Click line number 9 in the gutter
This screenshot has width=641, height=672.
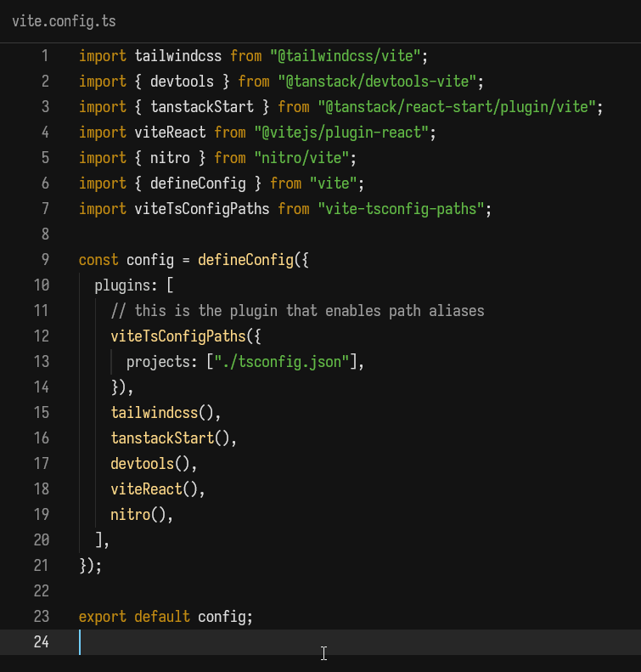pyautogui.click(x=45, y=260)
